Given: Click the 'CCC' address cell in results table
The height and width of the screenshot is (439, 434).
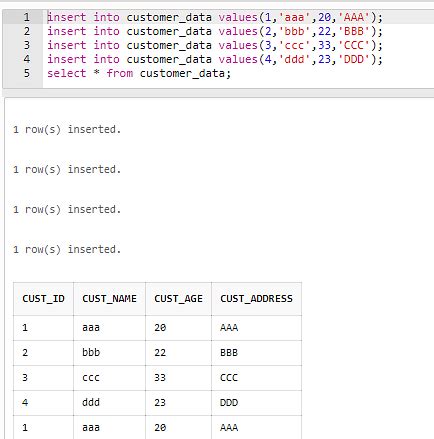Looking at the screenshot, I should (256, 378).
